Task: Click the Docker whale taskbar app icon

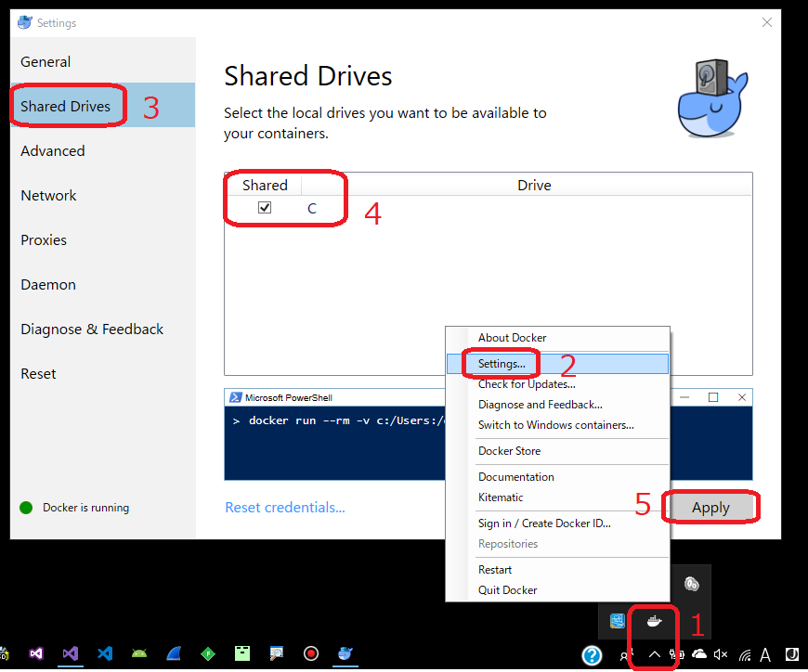Action: (345, 653)
